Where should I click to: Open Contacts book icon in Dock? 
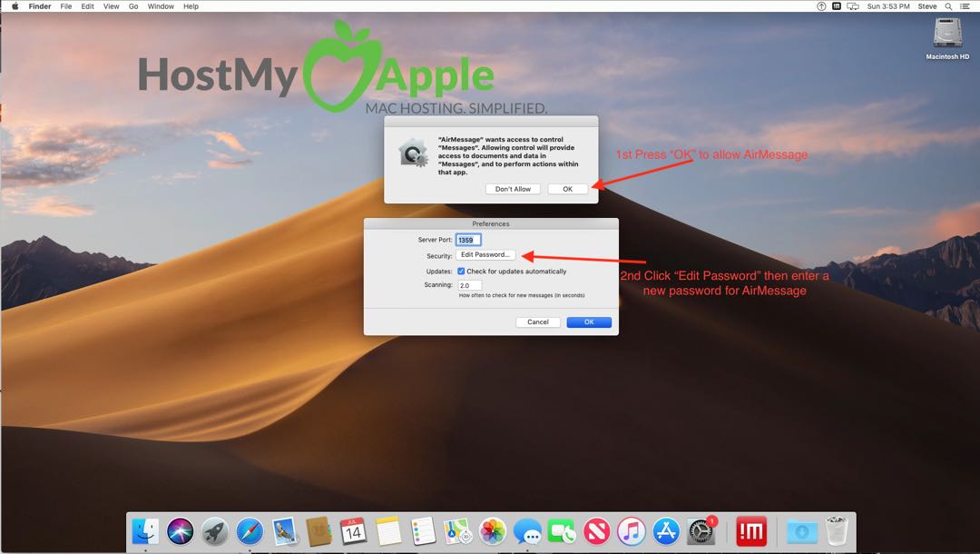318,532
